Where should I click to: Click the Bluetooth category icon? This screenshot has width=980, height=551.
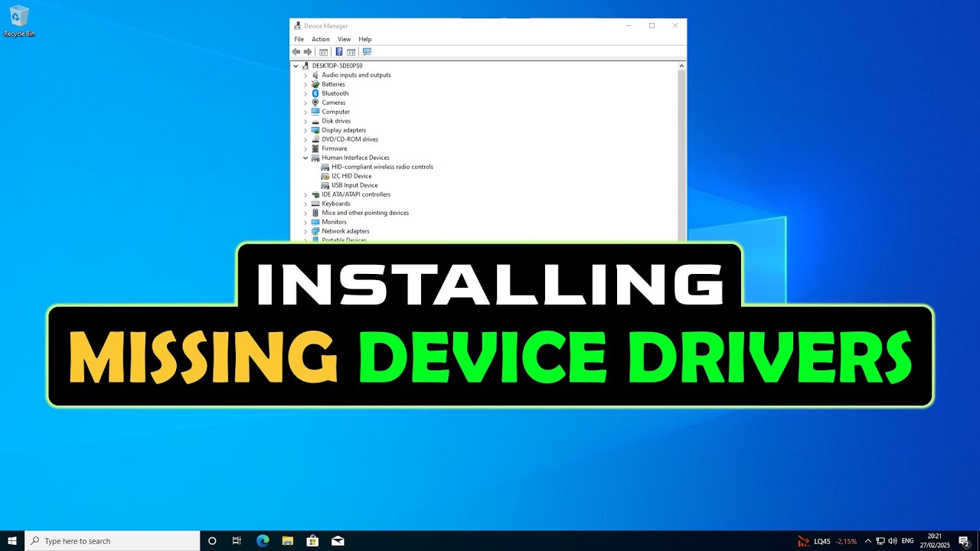click(x=315, y=93)
